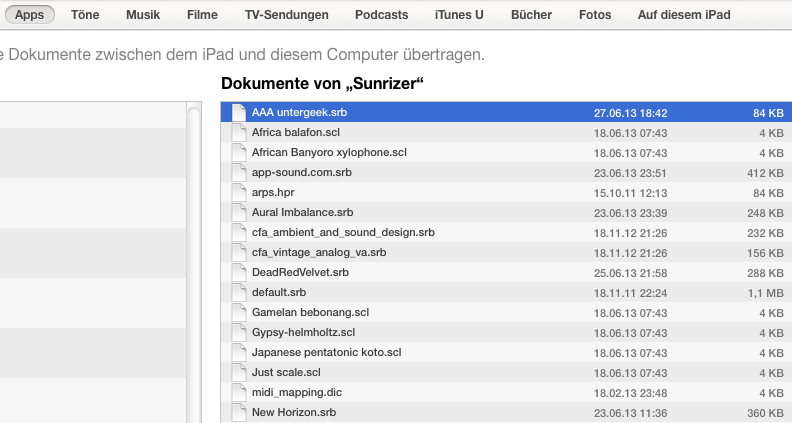Click the Africa balafon.scl file icon
This screenshot has width=792, height=423.
pos(238,132)
